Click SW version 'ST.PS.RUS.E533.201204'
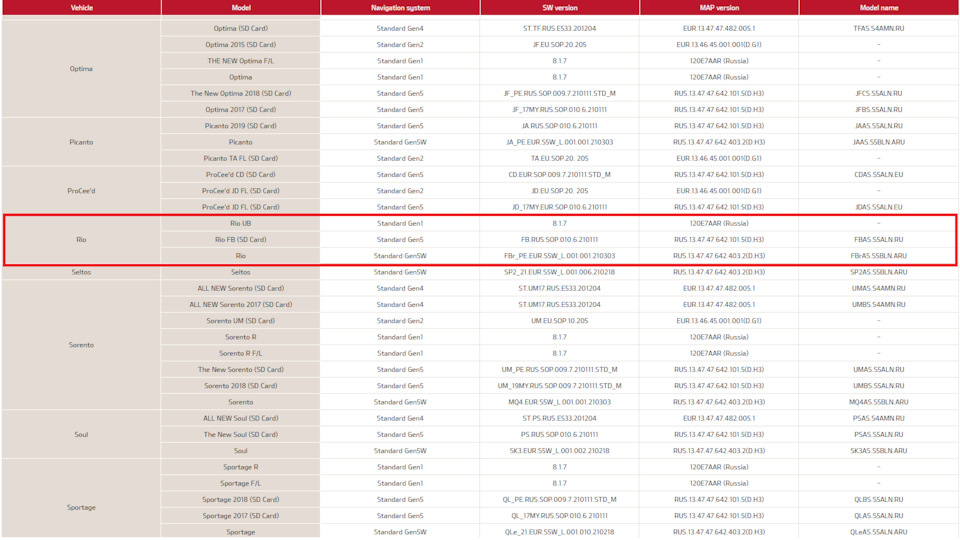This screenshot has width=960, height=540. click(x=560, y=418)
